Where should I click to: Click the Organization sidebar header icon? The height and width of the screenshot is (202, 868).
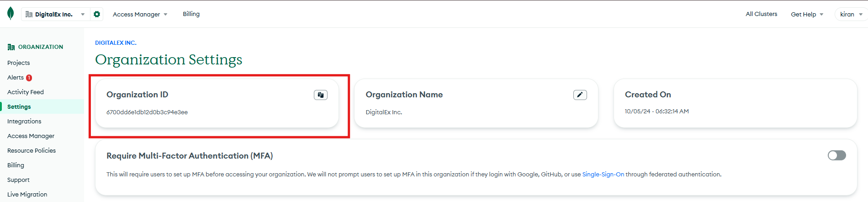point(11,47)
